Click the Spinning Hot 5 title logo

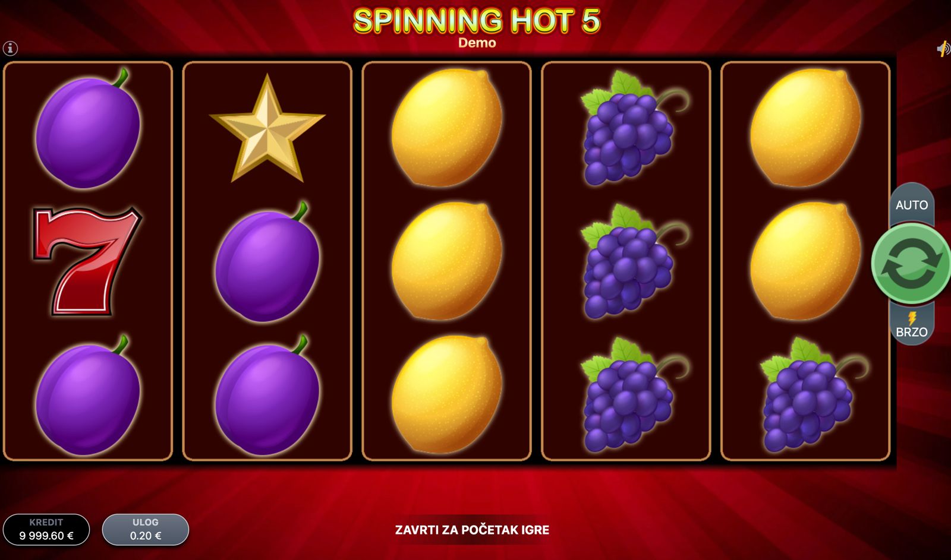477,21
